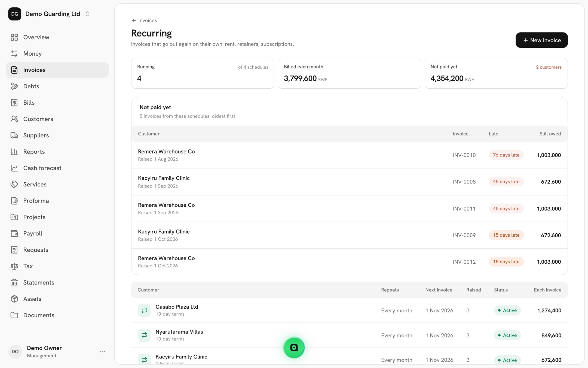Expand the Demo Guarding Ltd company switcher

click(87, 14)
